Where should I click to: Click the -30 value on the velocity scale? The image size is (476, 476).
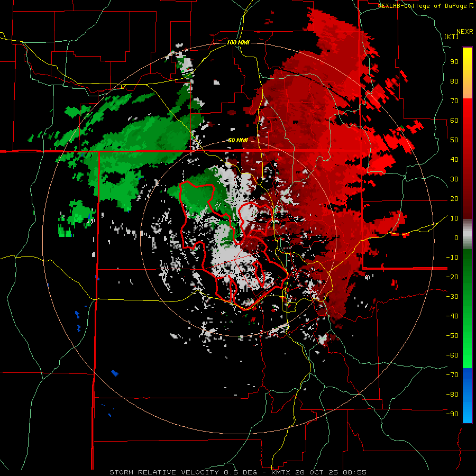[452, 297]
